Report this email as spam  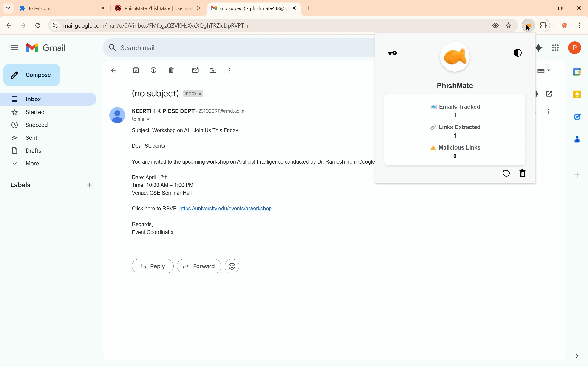[x=154, y=71]
